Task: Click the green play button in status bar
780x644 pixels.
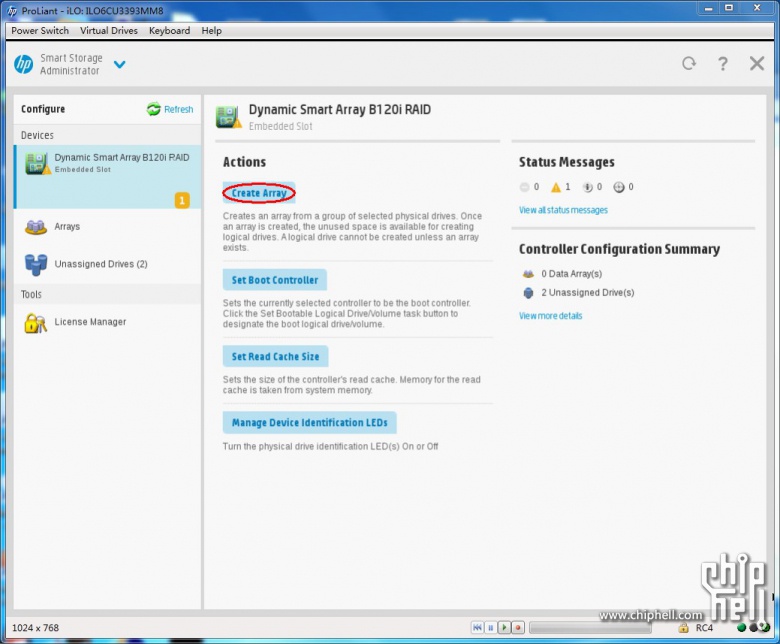Action: coord(504,628)
